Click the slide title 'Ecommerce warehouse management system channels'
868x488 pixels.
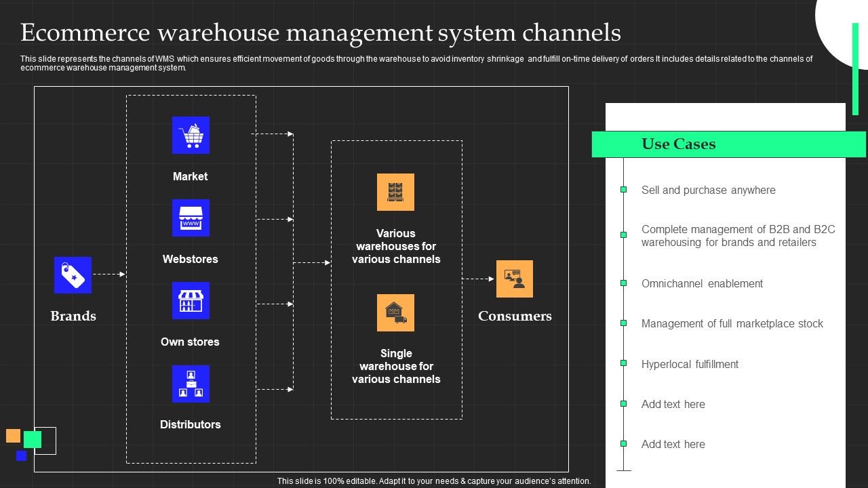321,33
